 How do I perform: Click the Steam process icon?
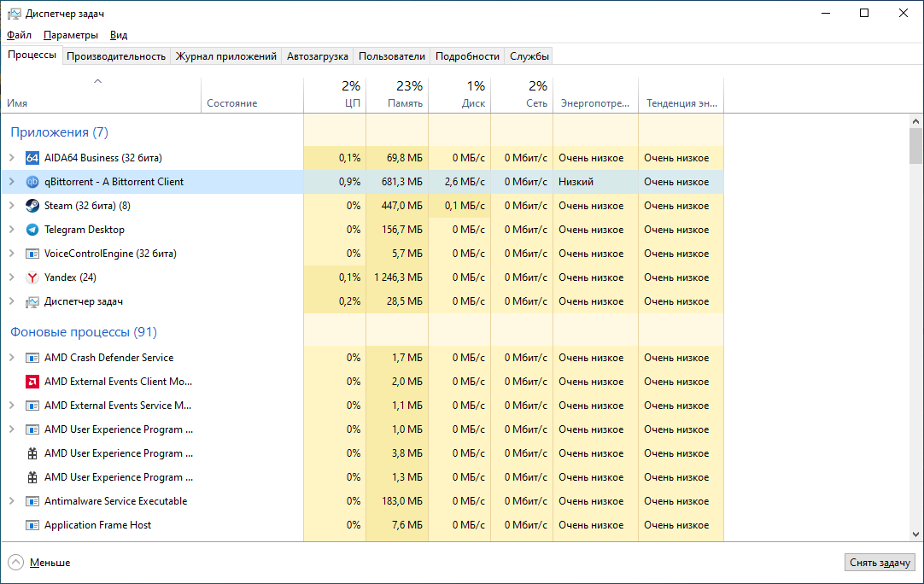32,206
